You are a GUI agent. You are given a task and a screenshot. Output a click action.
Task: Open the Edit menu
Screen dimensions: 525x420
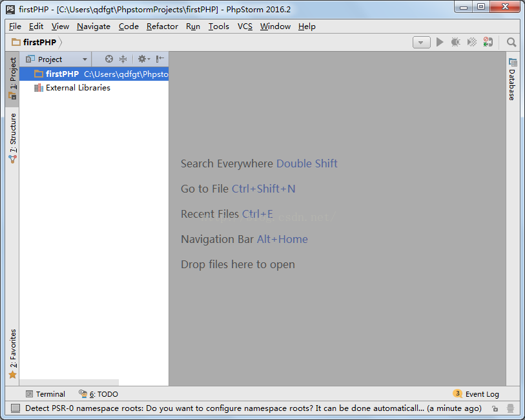click(36, 26)
